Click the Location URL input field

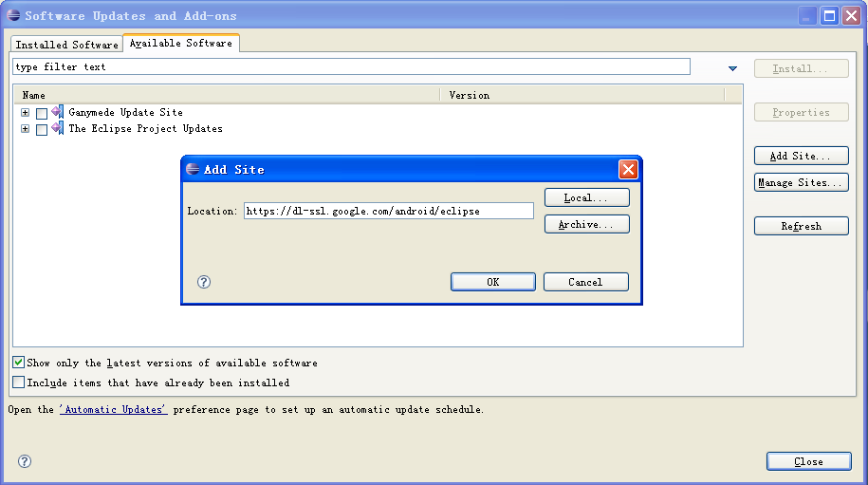tap(389, 211)
